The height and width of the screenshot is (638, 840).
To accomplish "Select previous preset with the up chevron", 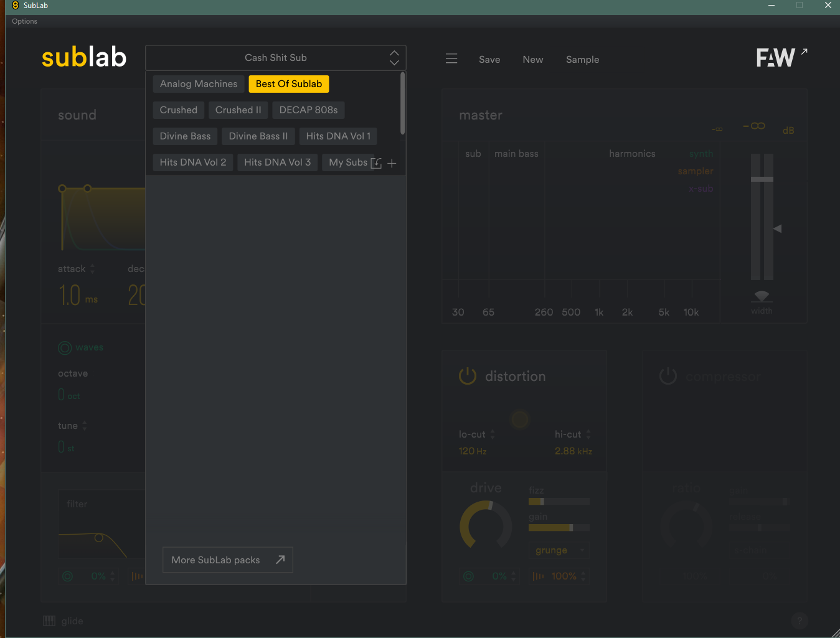I will (x=394, y=53).
